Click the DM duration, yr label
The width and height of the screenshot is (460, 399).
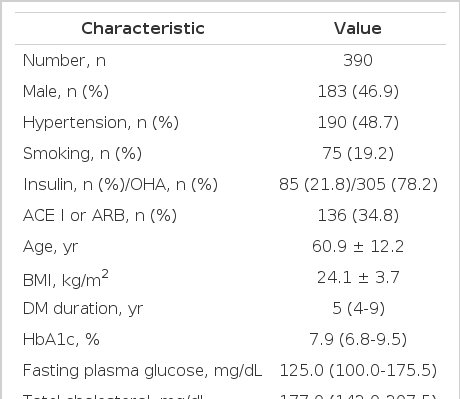point(83,309)
